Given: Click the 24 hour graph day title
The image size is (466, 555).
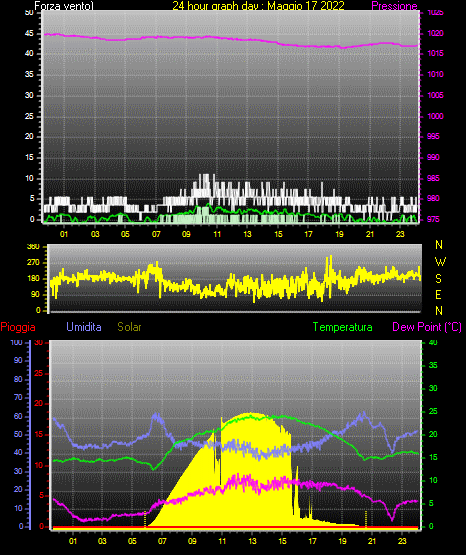Looking at the screenshot, I should click(x=258, y=6).
